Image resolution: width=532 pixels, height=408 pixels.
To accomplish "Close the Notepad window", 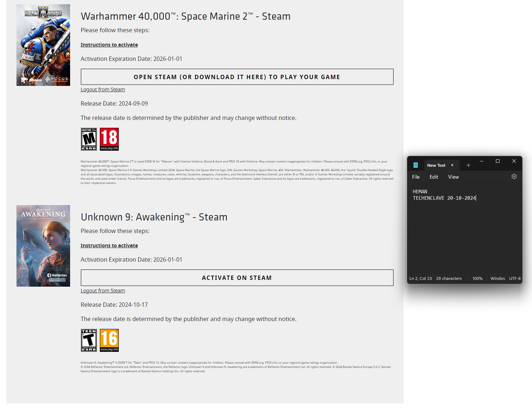I will [x=514, y=161].
